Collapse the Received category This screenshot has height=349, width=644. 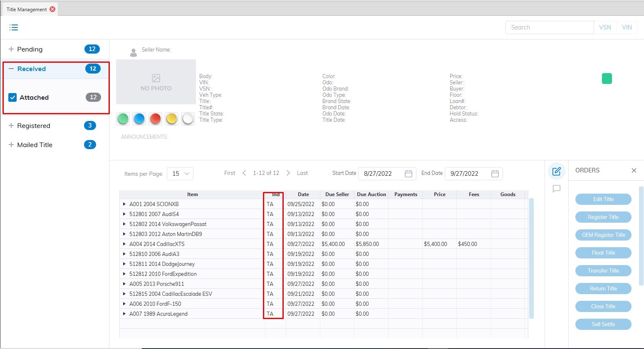[x=11, y=69]
